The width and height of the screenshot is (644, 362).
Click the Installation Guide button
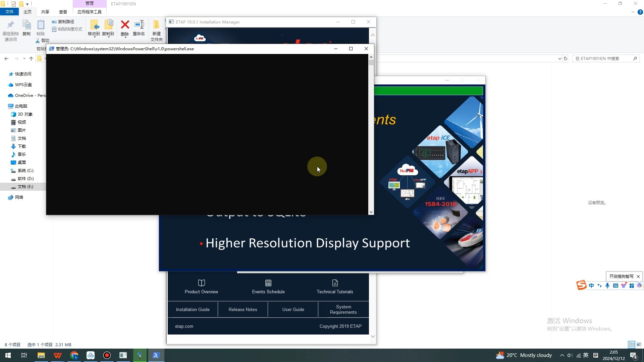(193, 309)
